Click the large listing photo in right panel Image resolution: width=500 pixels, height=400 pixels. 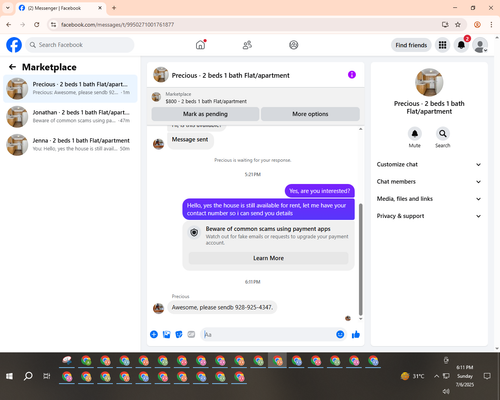(x=429, y=82)
